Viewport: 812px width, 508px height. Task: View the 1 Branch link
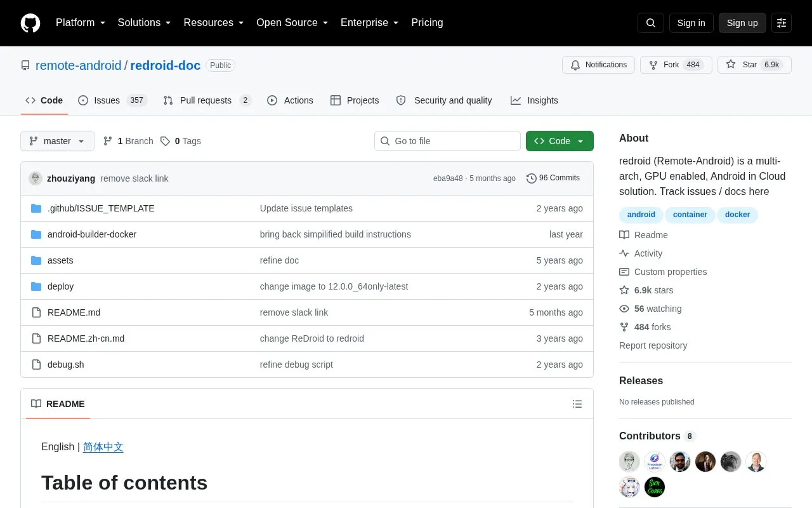(x=128, y=141)
